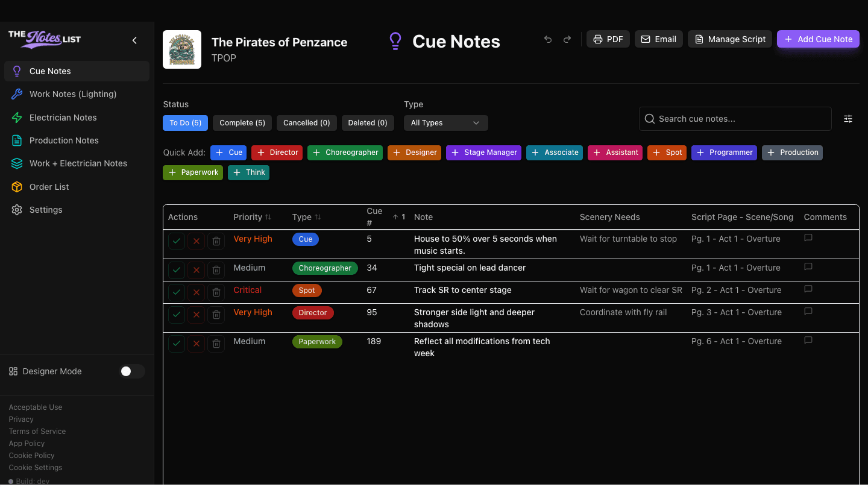Cancel the cue 95 note
868x487 pixels.
[x=197, y=315]
